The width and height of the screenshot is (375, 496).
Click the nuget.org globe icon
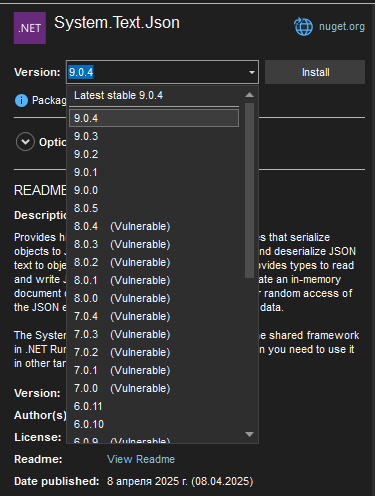[x=303, y=27]
